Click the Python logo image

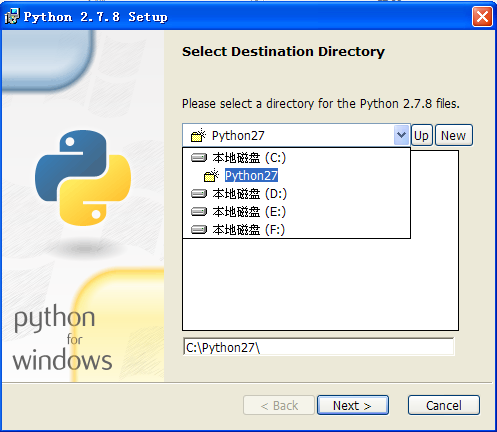pos(83,178)
